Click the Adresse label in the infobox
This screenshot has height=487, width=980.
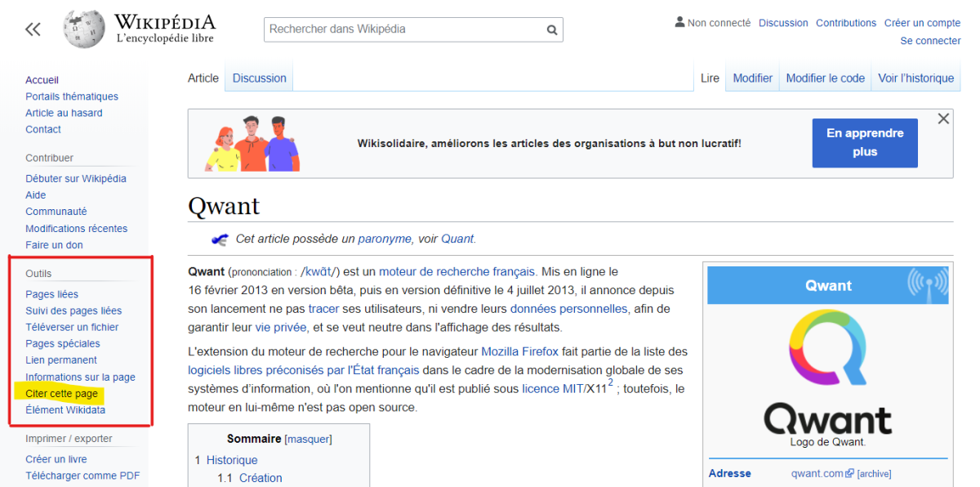click(730, 473)
